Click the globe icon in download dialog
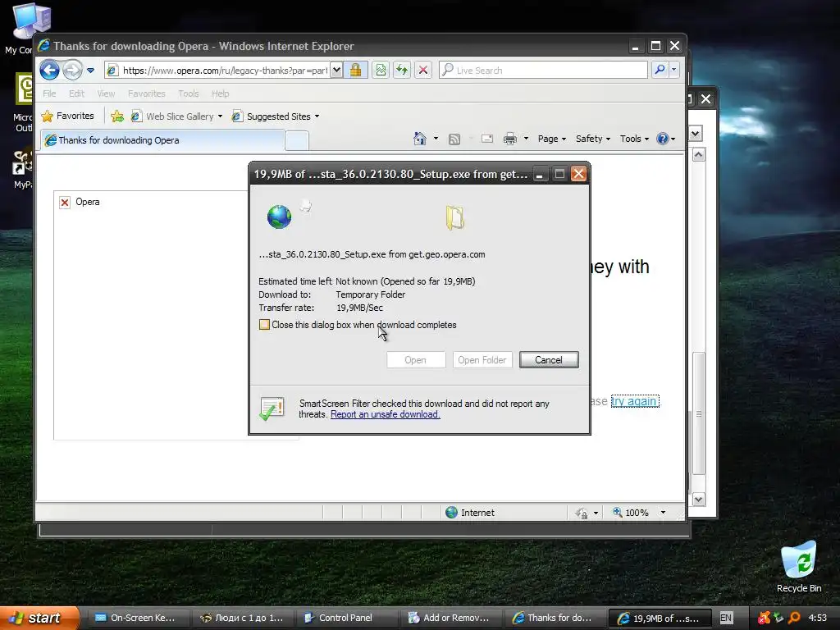 (x=279, y=217)
